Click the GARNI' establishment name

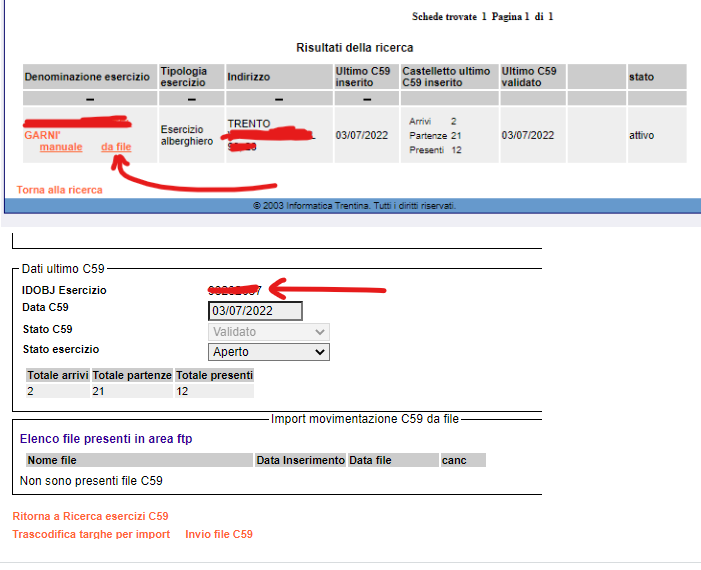[42, 135]
